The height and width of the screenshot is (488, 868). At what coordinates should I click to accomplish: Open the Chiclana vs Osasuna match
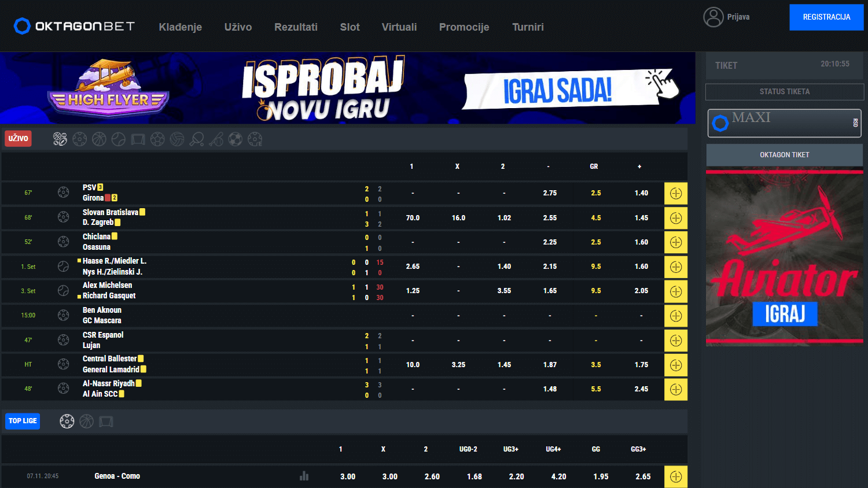(x=100, y=242)
